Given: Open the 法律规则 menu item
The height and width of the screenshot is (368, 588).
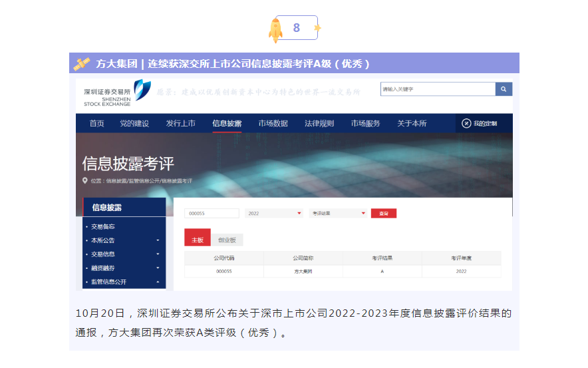Looking at the screenshot, I should [x=319, y=123].
